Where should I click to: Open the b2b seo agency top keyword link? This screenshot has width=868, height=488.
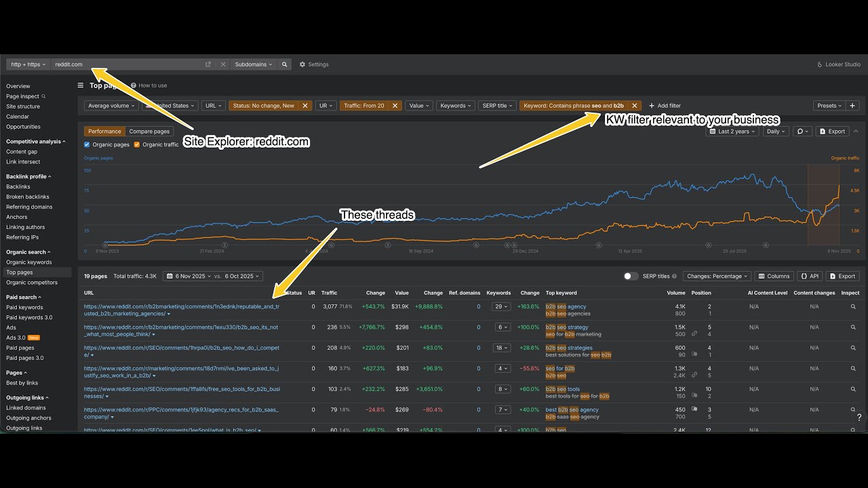point(566,306)
